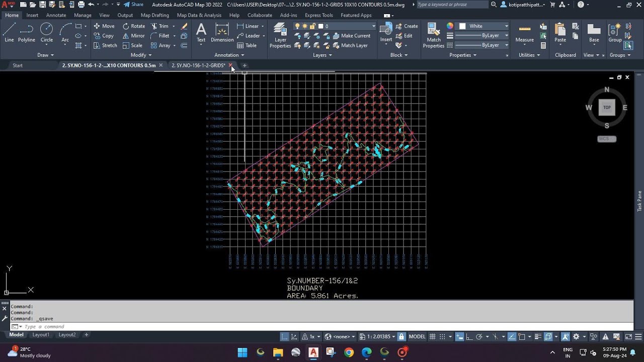Viewport: 644px width, 362px height.
Task: Open the Insert block tool
Action: tap(386, 33)
